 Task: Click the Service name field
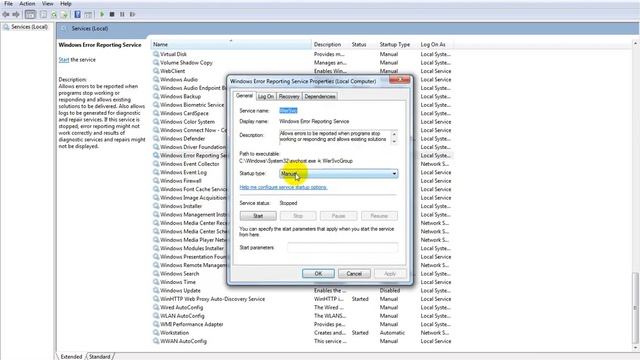(x=288, y=111)
